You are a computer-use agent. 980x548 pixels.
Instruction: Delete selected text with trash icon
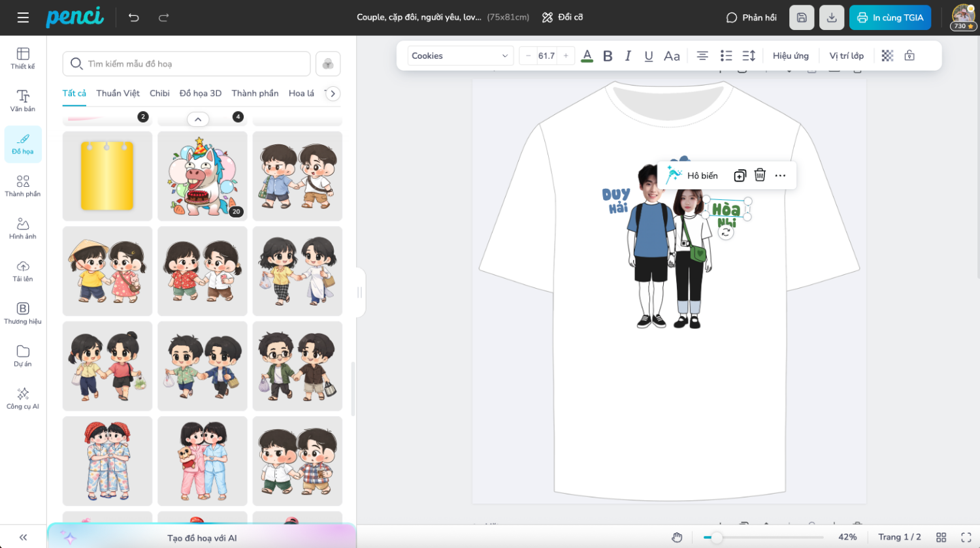[x=760, y=175]
